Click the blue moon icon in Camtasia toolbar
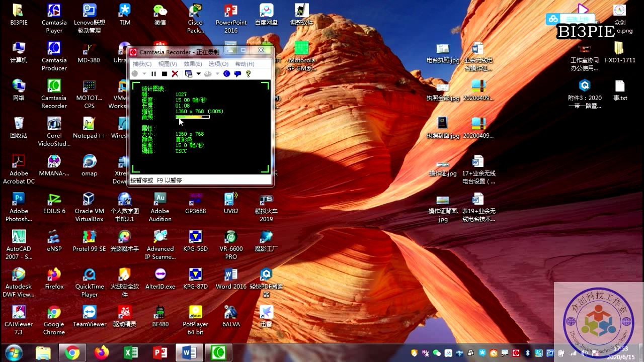The width and height of the screenshot is (644, 362). [x=227, y=74]
